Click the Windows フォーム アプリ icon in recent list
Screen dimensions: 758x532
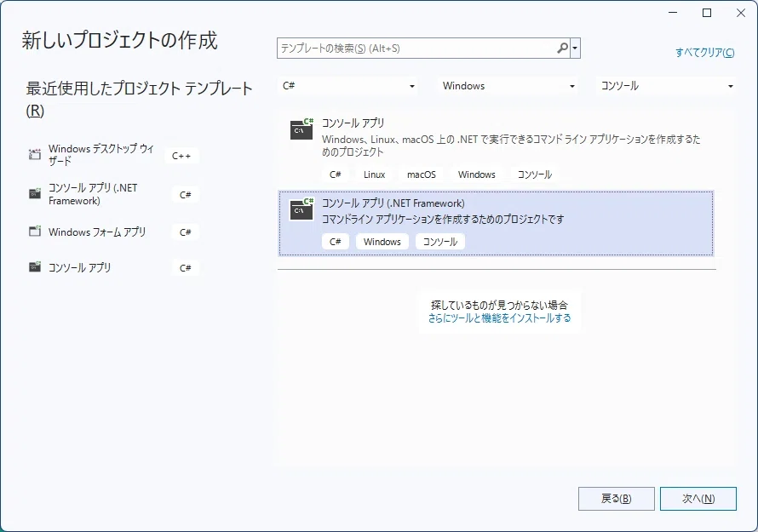(x=35, y=232)
